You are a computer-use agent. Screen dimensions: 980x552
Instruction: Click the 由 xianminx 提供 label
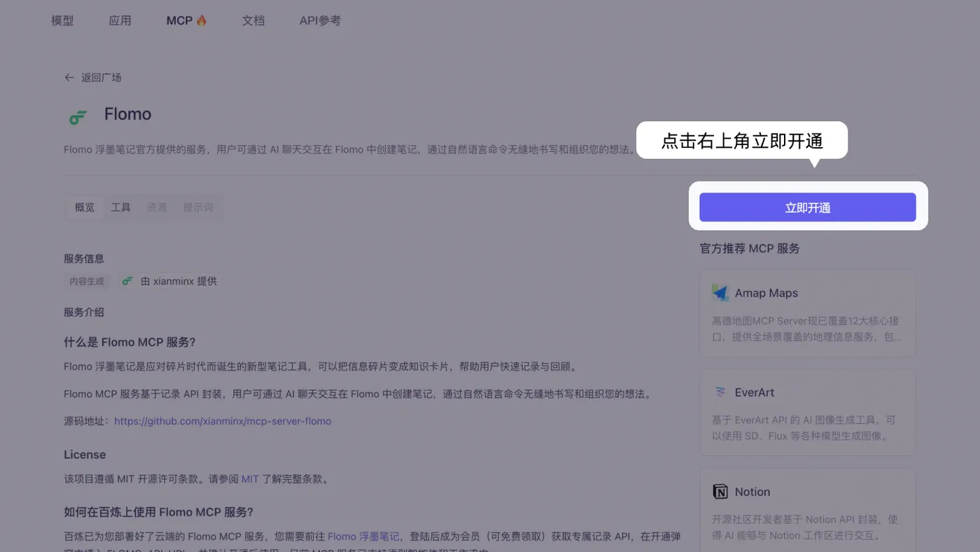[178, 281]
